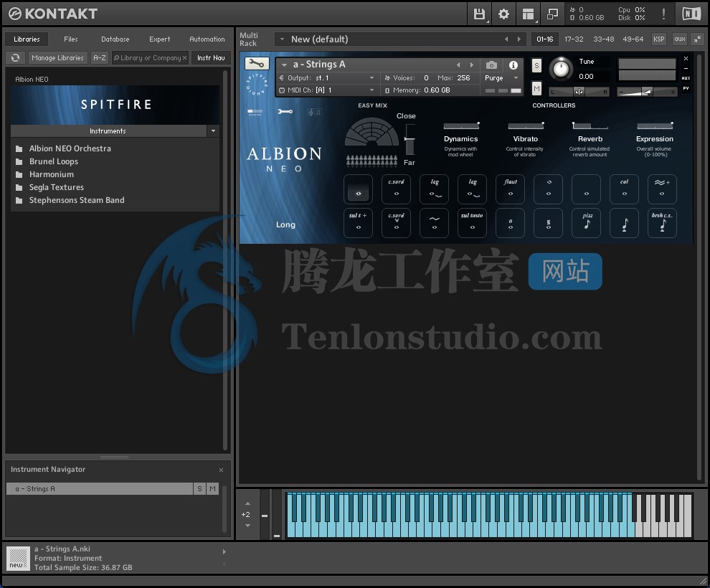
Task: Toggle mute in the Instrument Navigator row
Action: pos(213,489)
